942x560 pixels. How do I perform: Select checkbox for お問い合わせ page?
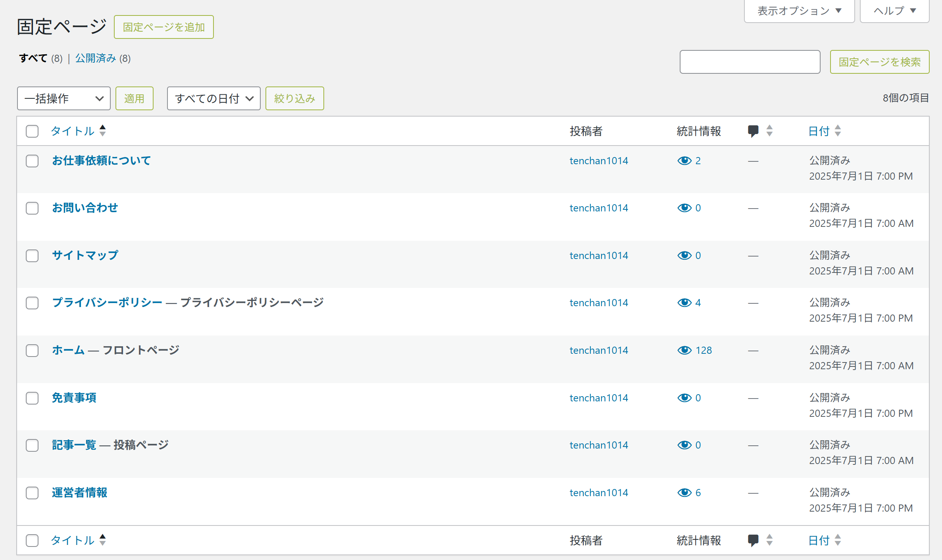(32, 208)
